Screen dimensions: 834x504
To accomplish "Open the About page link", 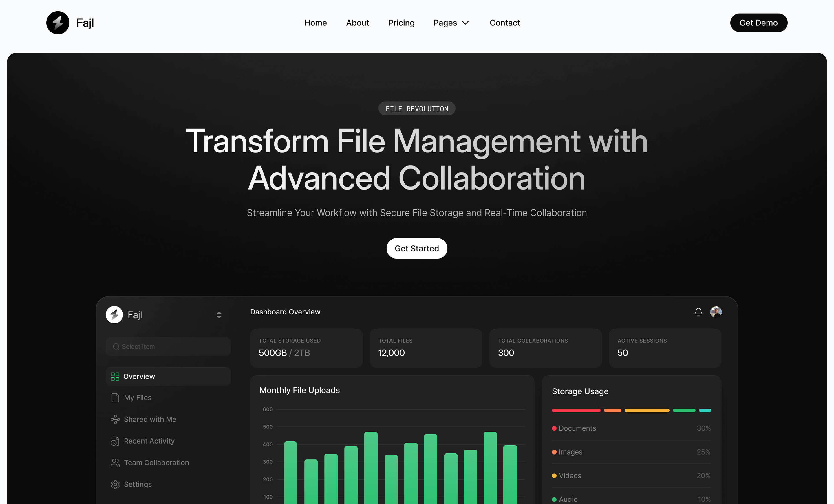I will [357, 23].
